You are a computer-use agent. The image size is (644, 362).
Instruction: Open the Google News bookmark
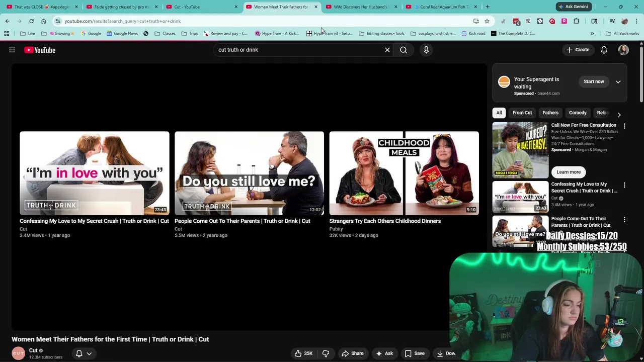[122, 34]
